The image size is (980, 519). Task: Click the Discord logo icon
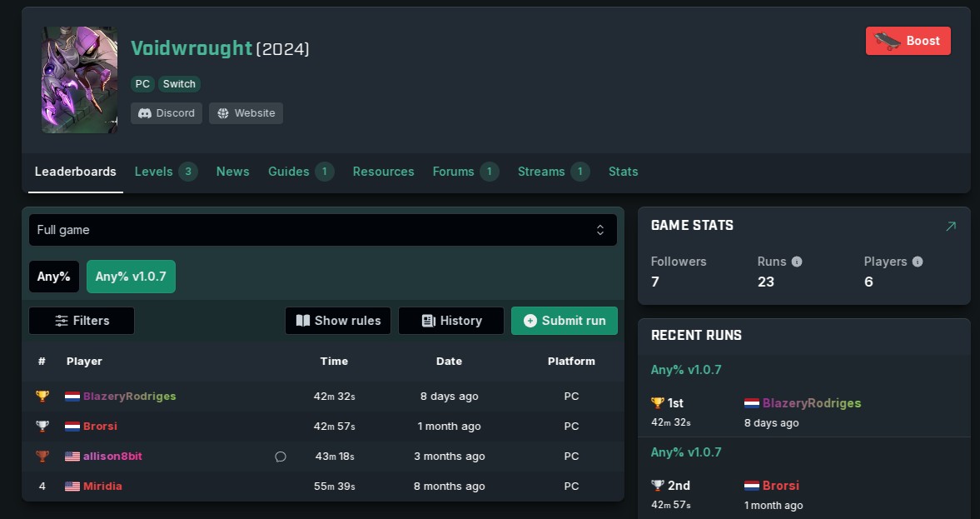click(144, 113)
